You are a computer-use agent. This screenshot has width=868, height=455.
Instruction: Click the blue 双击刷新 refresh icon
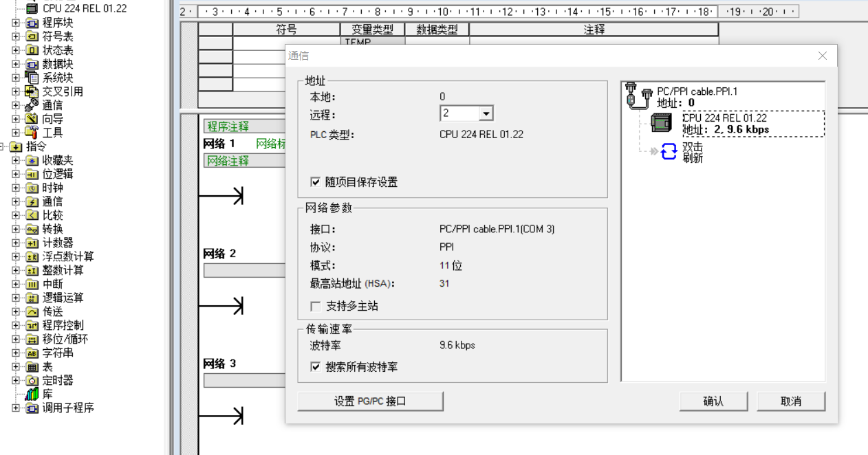pos(669,152)
